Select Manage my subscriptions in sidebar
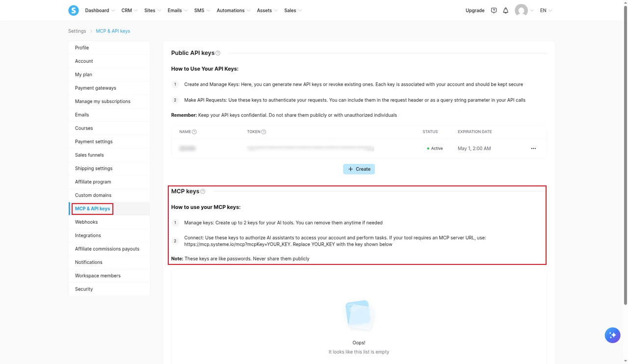This screenshot has height=364, width=628. pos(109,101)
